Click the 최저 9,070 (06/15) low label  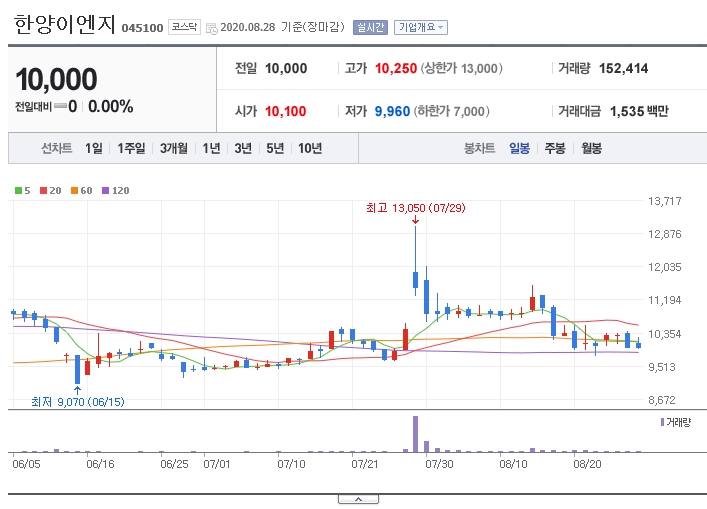78,401
